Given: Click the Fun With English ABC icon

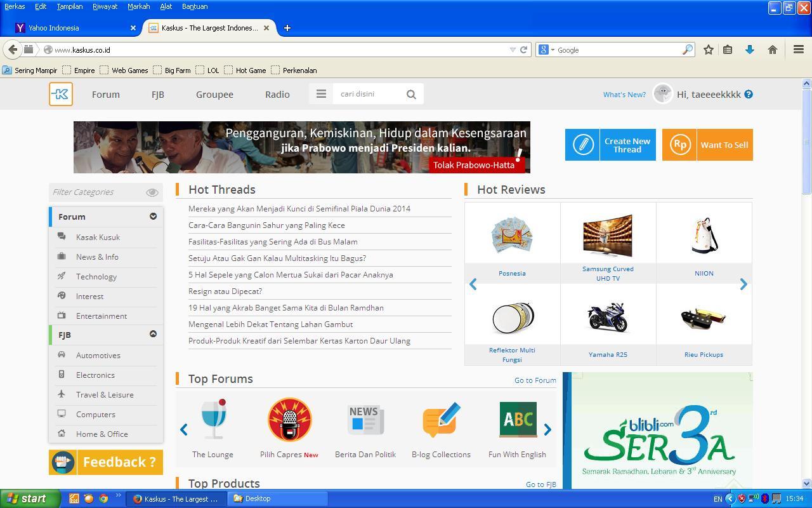Looking at the screenshot, I should tap(518, 419).
